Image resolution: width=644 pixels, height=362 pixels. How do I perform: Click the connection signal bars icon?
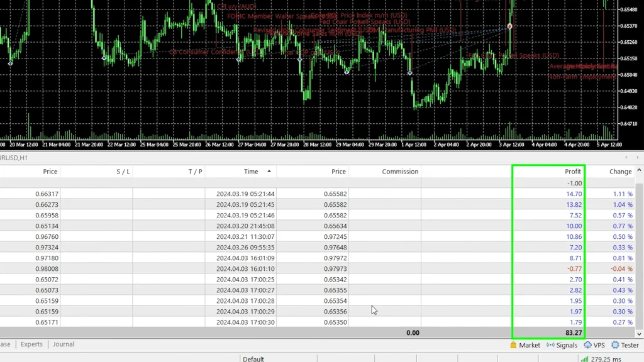pyautogui.click(x=584, y=359)
